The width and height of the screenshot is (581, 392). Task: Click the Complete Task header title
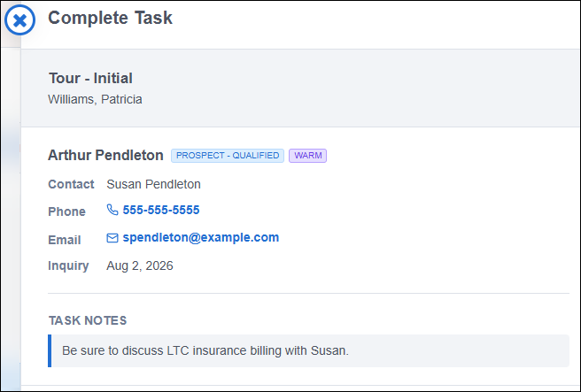[x=110, y=18]
